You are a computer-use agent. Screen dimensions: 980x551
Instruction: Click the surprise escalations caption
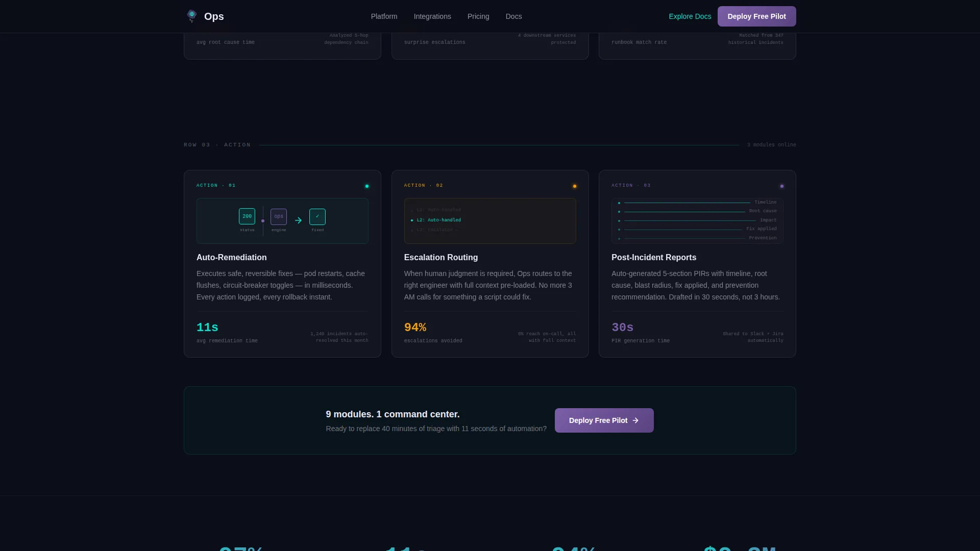click(x=435, y=42)
